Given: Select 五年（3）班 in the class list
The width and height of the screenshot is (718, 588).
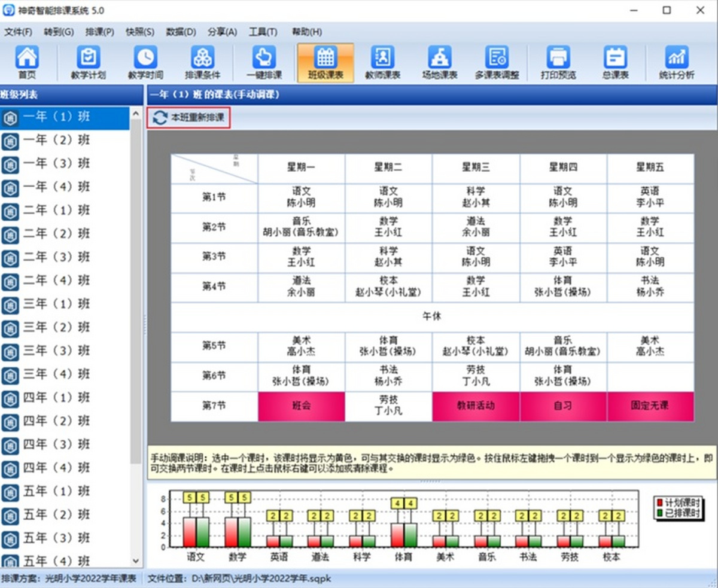Looking at the screenshot, I should coord(65,540).
